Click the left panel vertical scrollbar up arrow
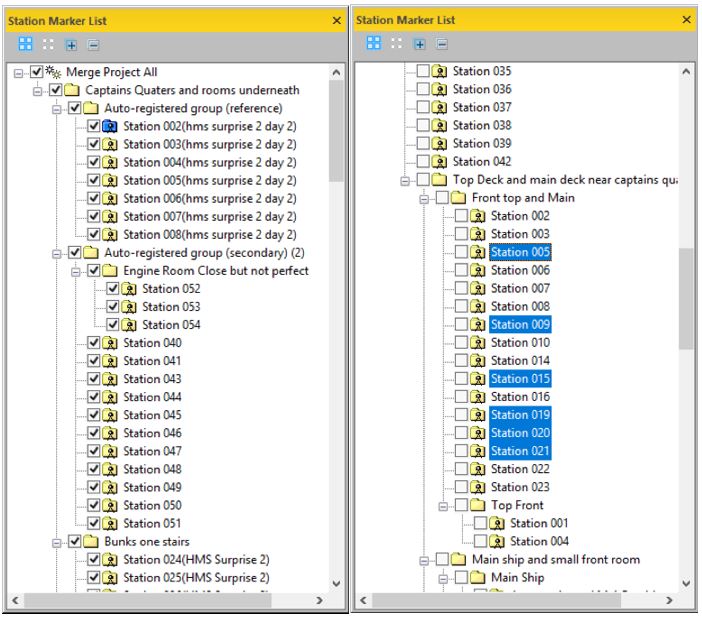 pos(336,72)
